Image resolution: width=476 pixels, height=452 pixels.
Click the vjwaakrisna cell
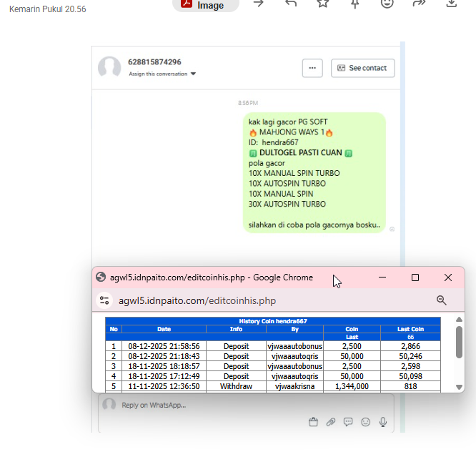point(294,386)
